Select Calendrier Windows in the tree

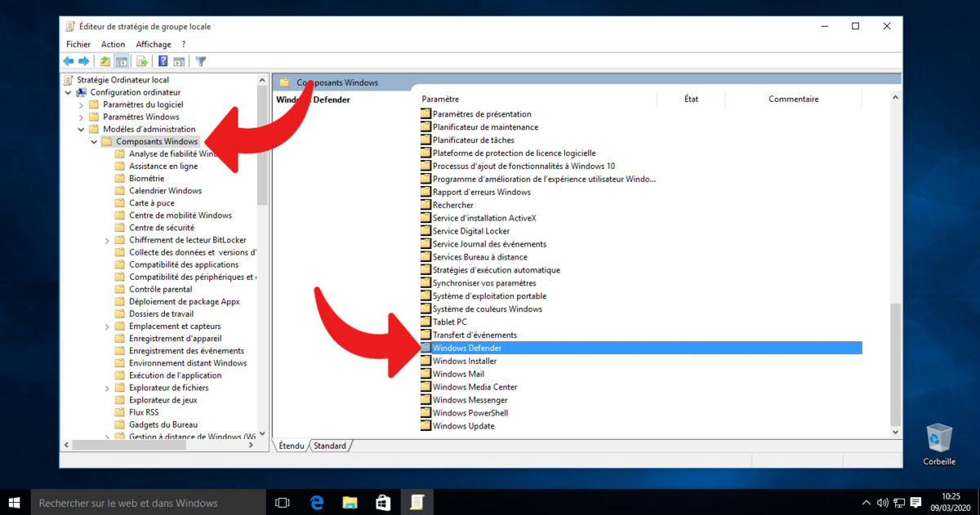pyautogui.click(x=165, y=190)
